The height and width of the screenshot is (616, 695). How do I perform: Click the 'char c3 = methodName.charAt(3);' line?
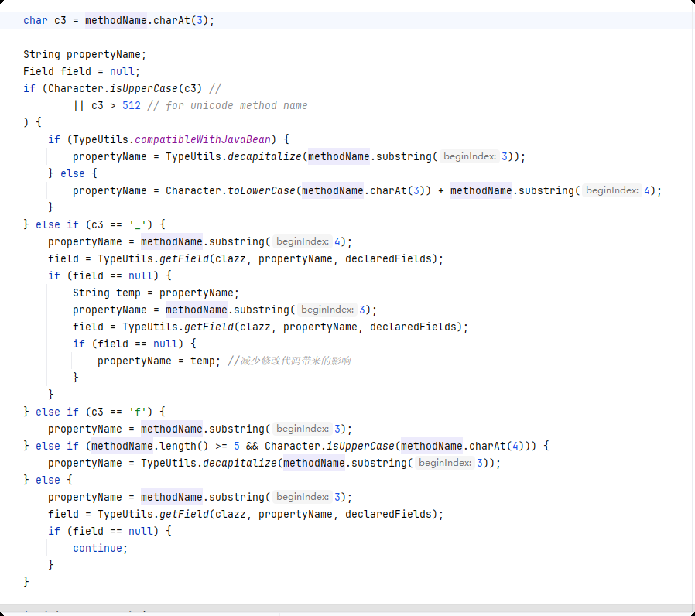[118, 20]
